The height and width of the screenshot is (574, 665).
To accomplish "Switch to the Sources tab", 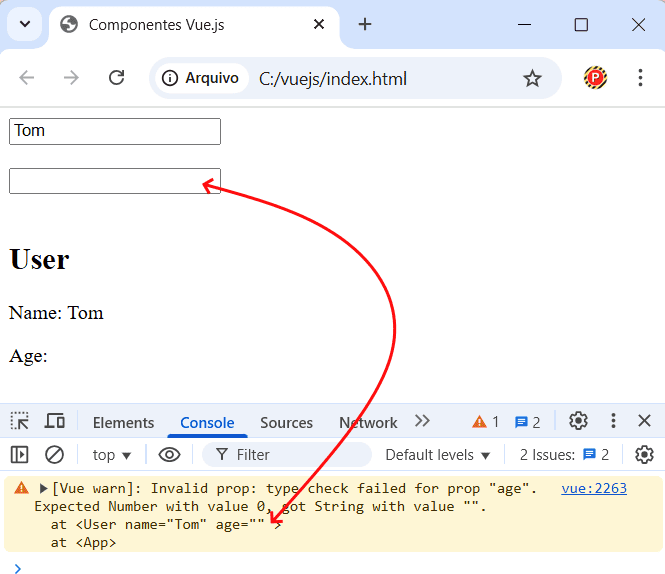I will 286,423.
